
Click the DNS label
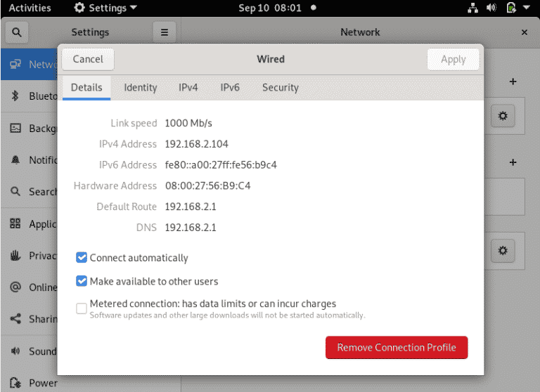pyautogui.click(x=146, y=228)
